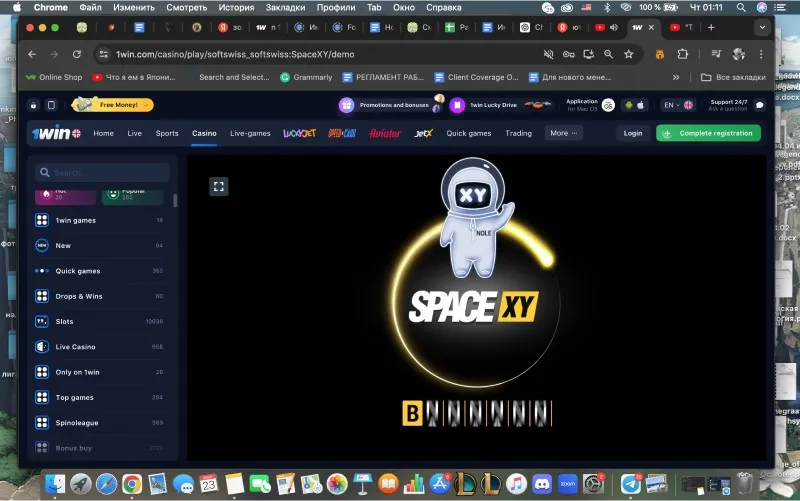Open the Online Shop bookmark
The width and height of the screenshot is (800, 501).
pos(54,78)
